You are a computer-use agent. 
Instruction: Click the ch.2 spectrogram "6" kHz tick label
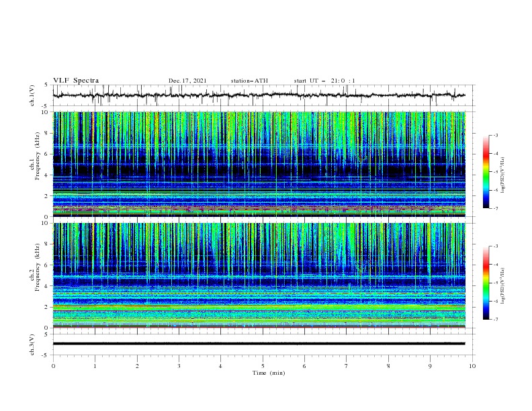click(x=47, y=265)
